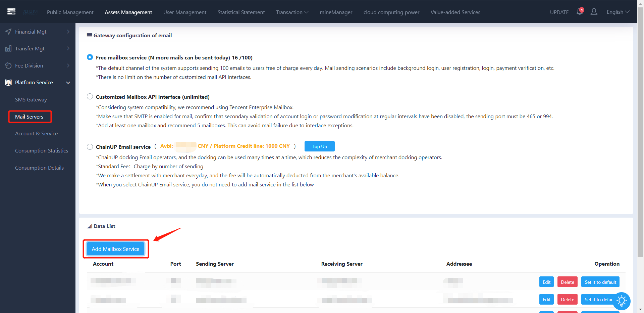644x313 pixels.
Task: Open Statistical Statement tab
Action: (x=241, y=12)
